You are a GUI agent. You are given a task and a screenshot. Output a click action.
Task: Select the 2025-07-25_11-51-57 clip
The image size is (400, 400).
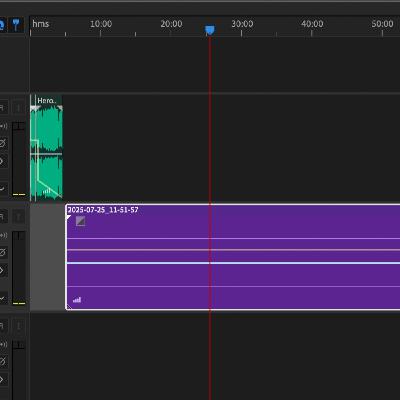tap(233, 257)
